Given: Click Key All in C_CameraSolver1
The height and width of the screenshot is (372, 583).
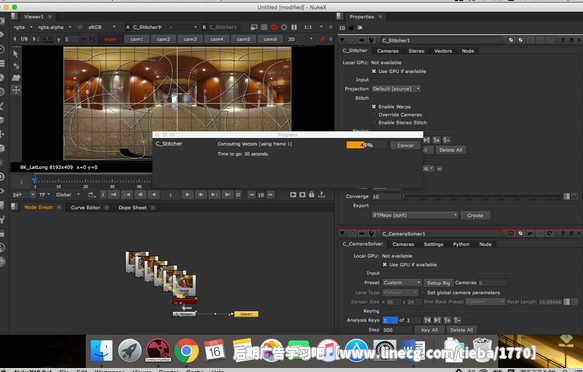Looking at the screenshot, I should tap(429, 330).
